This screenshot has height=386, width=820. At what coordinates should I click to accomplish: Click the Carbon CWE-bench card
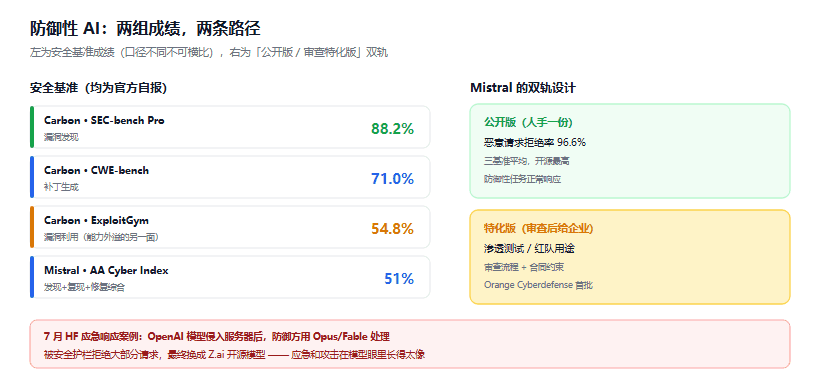[x=230, y=177]
